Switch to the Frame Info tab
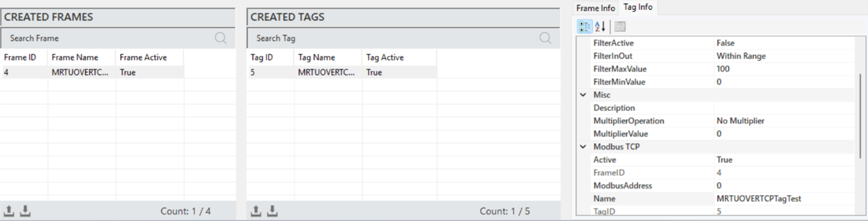This screenshot has width=868, height=221. 595,8
